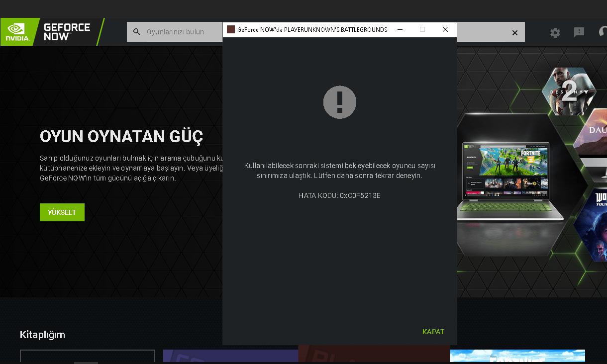Open the user account icon at the top right
The width and height of the screenshot is (607, 364).
click(603, 32)
